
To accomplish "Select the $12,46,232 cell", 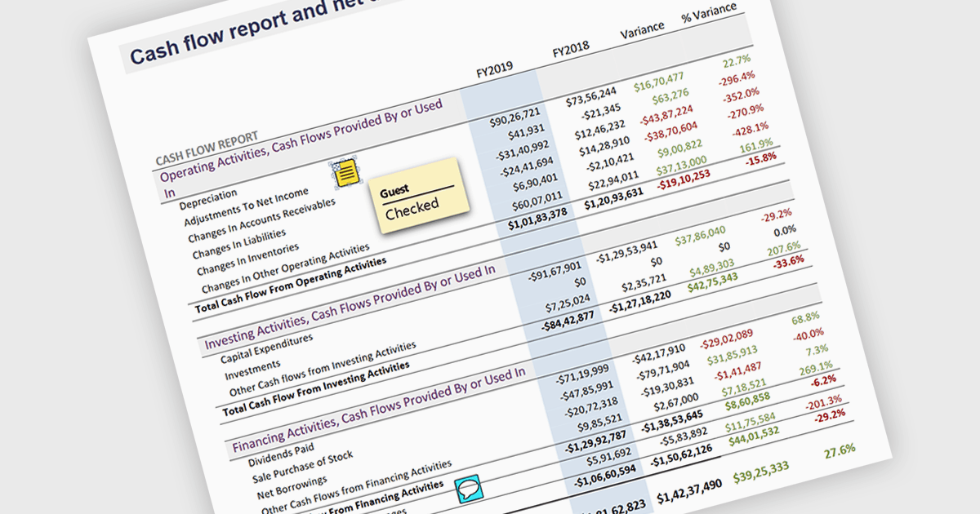I will point(600,129).
